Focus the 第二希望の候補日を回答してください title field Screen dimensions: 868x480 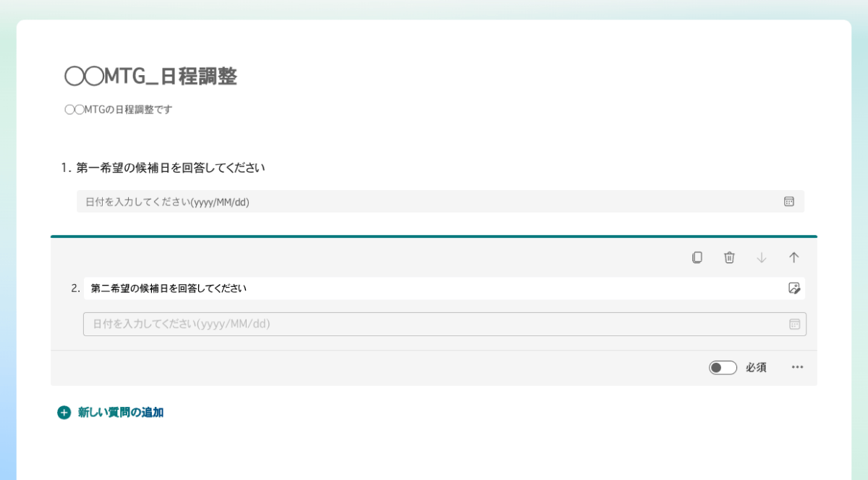pos(434,288)
